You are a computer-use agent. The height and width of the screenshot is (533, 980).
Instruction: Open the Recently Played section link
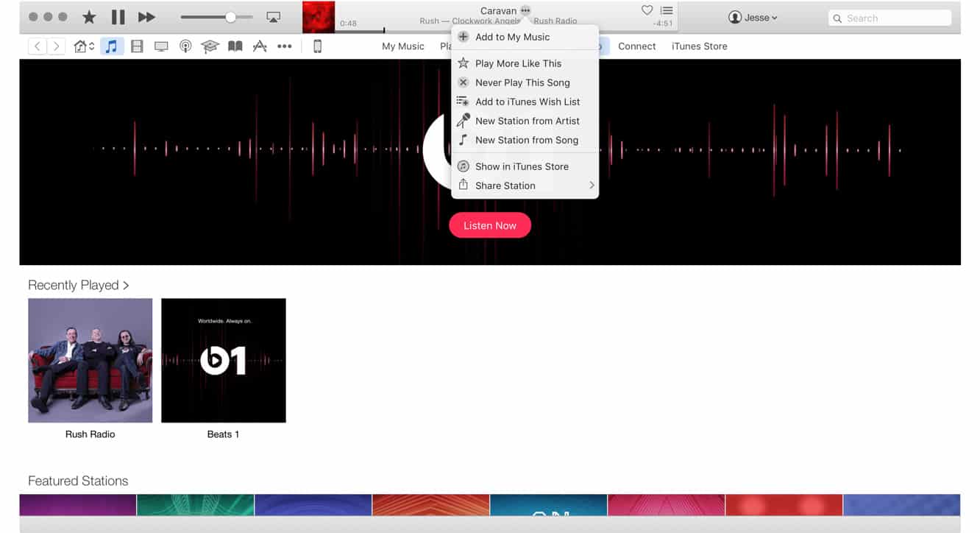coord(79,285)
